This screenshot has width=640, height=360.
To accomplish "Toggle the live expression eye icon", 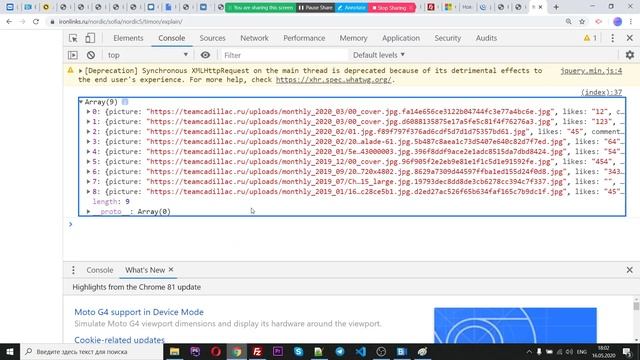I will tap(205, 55).
